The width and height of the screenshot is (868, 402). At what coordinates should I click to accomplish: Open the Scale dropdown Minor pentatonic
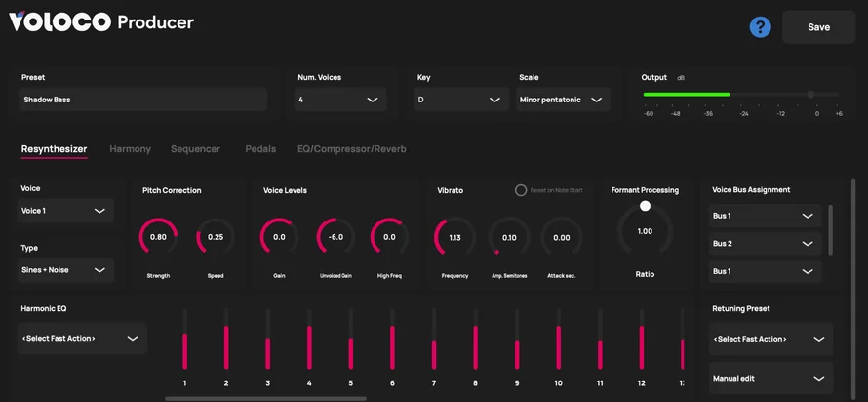click(564, 100)
